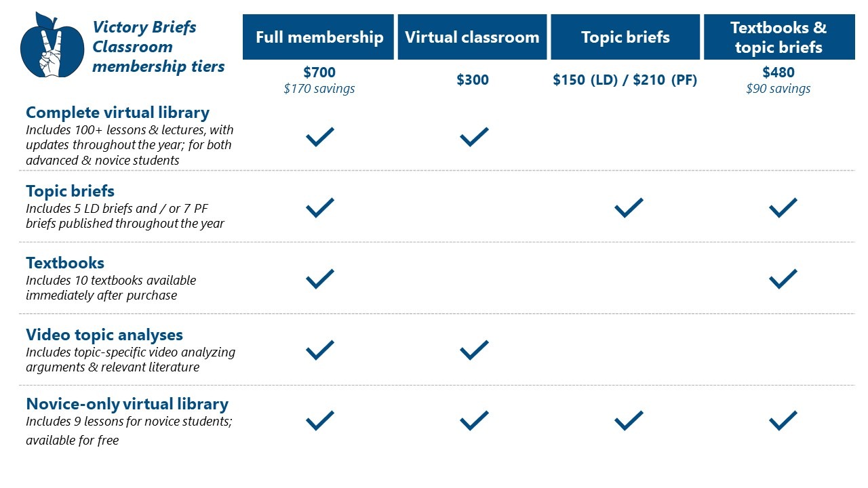Click the Victory Briefs apple logo

coord(52,46)
